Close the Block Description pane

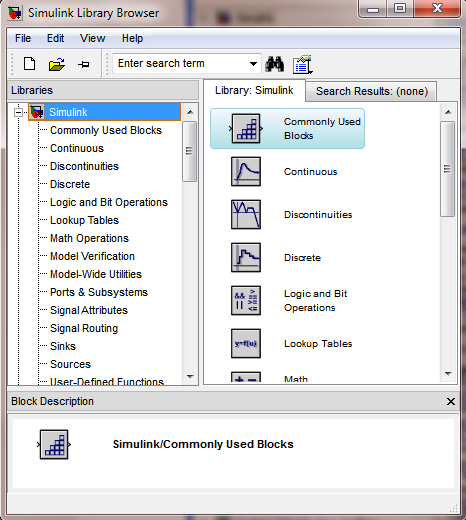[451, 401]
